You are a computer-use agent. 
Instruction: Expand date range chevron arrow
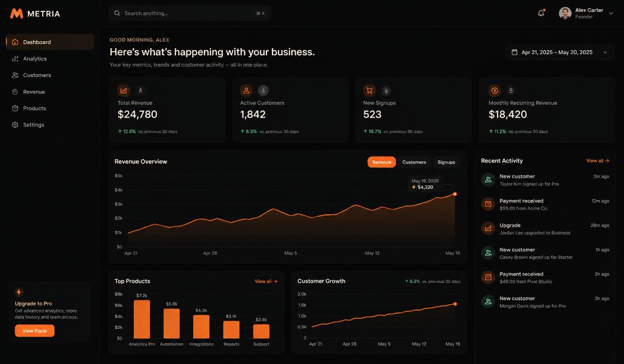point(605,53)
